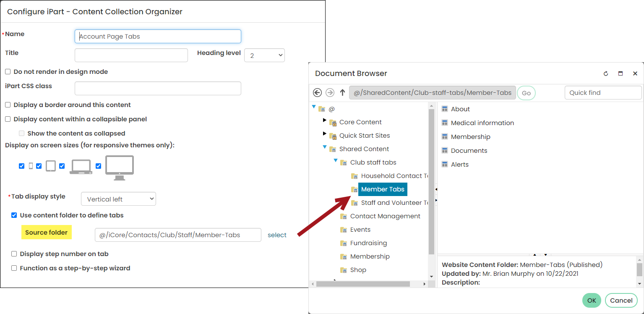Click the Club staff tabs folder icon
644x314 pixels.
pyautogui.click(x=344, y=162)
